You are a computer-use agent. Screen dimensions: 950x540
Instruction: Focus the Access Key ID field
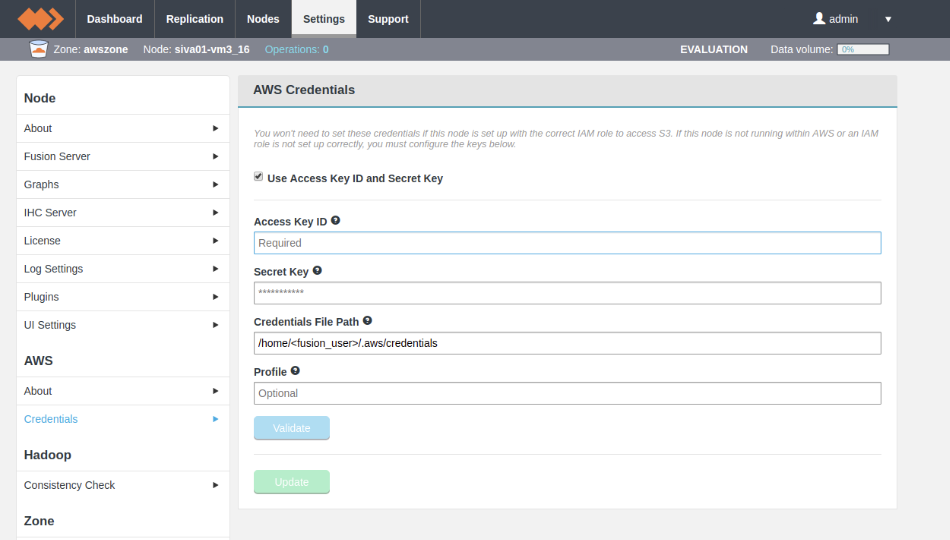click(567, 243)
